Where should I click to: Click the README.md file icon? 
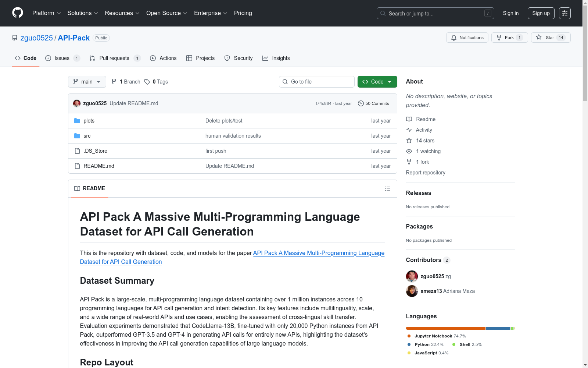pos(77,166)
